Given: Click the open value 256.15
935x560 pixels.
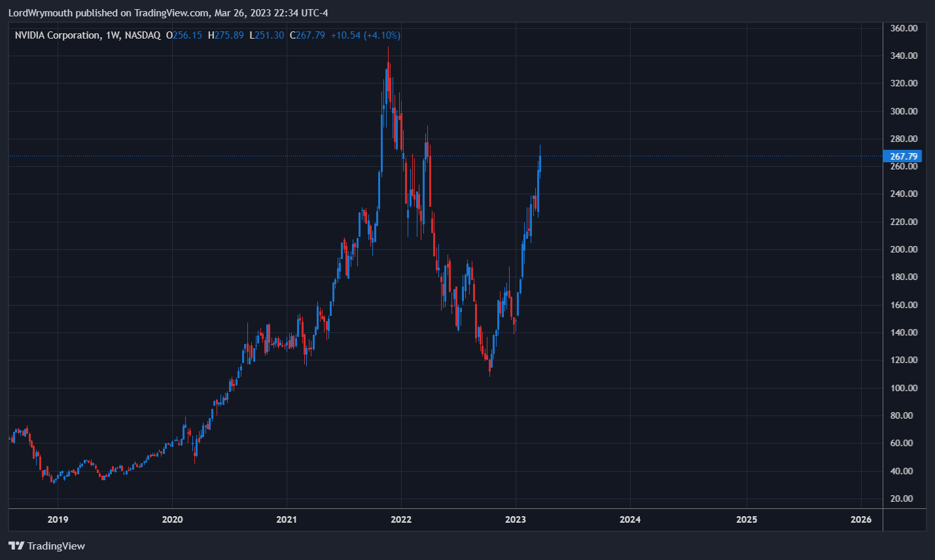Looking at the screenshot, I should tap(187, 35).
